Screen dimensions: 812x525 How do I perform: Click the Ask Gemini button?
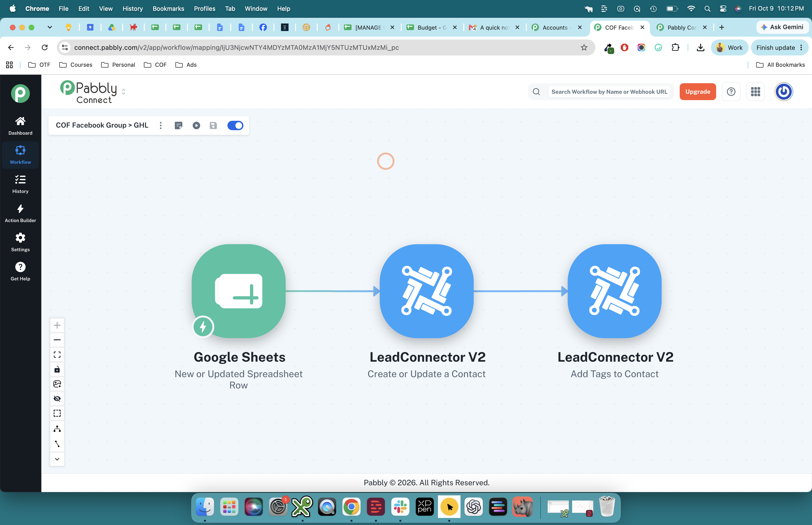(x=782, y=27)
